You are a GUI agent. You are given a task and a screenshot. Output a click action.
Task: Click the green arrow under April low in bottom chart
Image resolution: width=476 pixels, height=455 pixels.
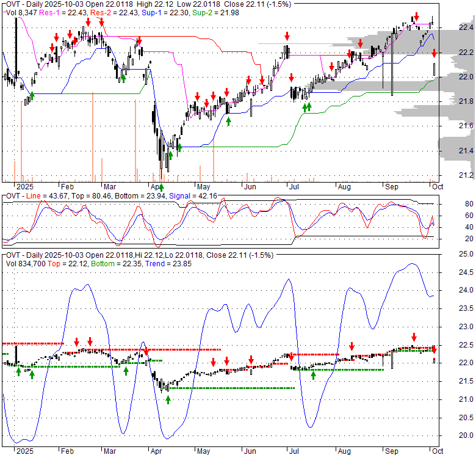point(168,399)
